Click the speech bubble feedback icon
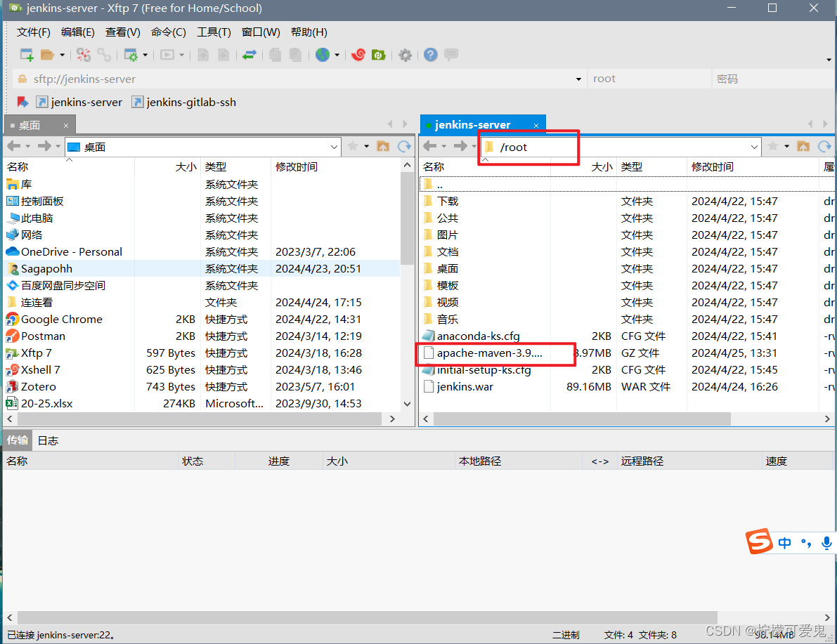 pos(451,54)
